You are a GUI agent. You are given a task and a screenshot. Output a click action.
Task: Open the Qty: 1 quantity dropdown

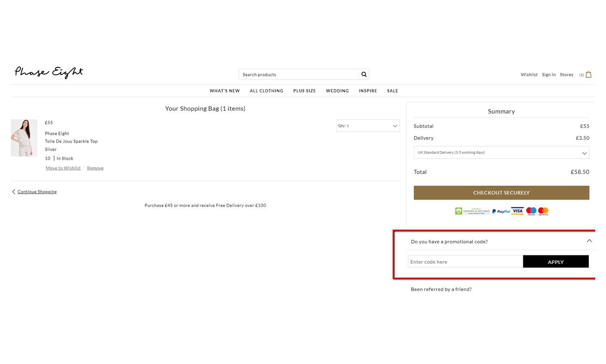367,125
